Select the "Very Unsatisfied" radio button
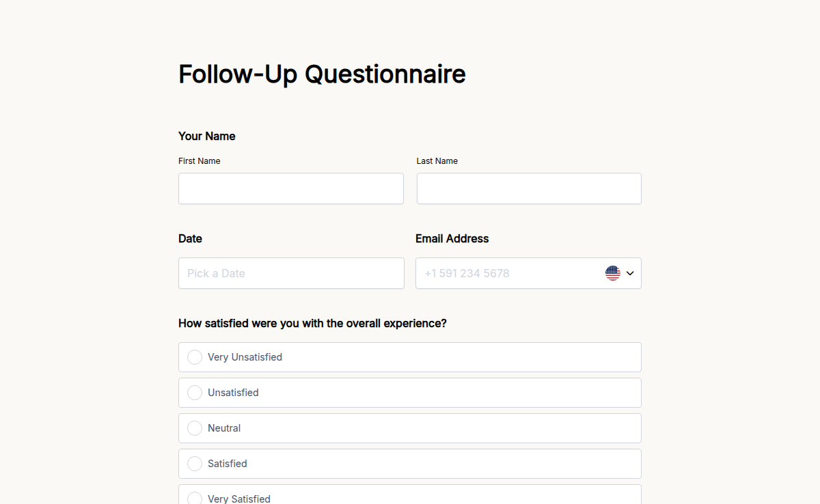 (195, 356)
